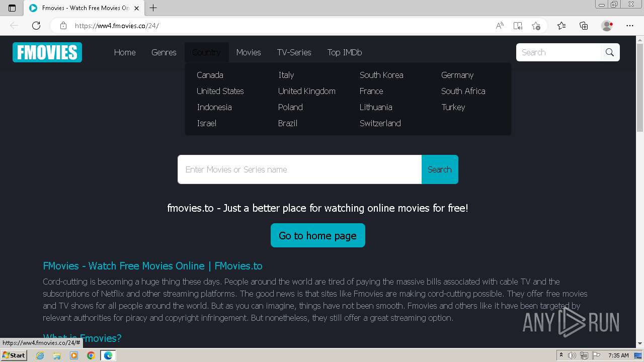Select Indonesia country
This screenshot has height=362, width=644.
214,107
